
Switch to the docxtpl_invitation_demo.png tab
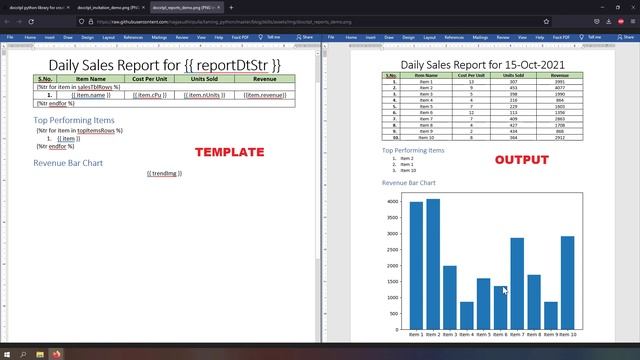[109, 7]
